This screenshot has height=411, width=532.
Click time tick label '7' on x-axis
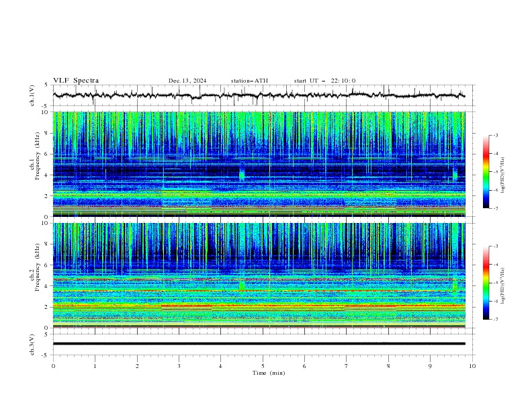click(x=347, y=366)
